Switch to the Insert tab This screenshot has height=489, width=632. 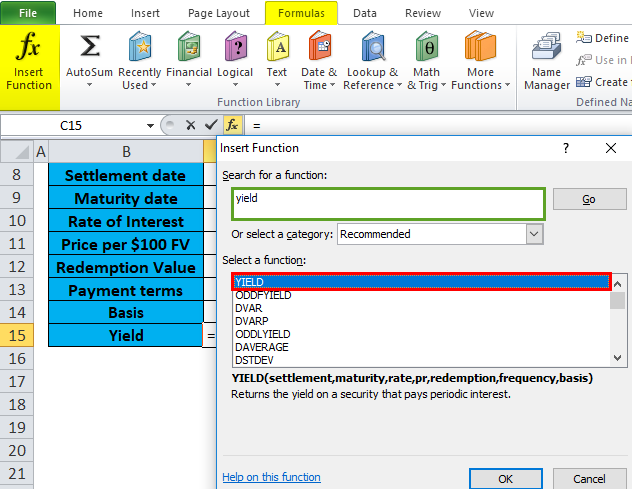tap(145, 13)
